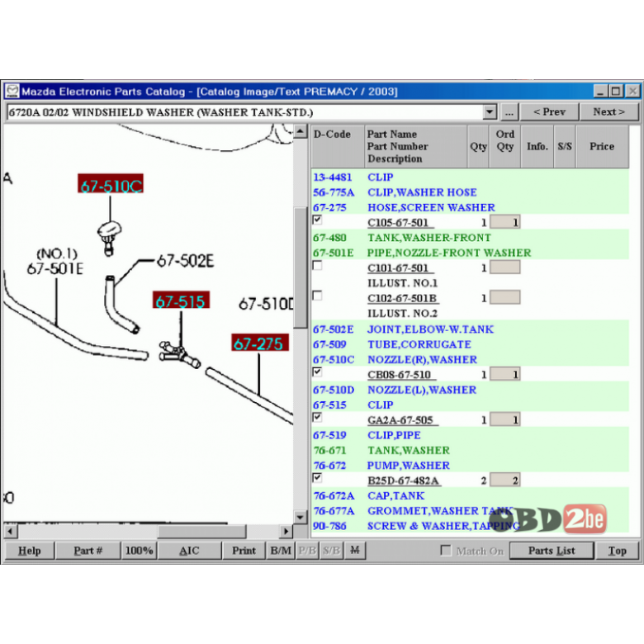Select the 67-502E JOINT,ELBOW-W.TANK row
Image resolution: width=644 pixels, height=644 pixels.
470,329
